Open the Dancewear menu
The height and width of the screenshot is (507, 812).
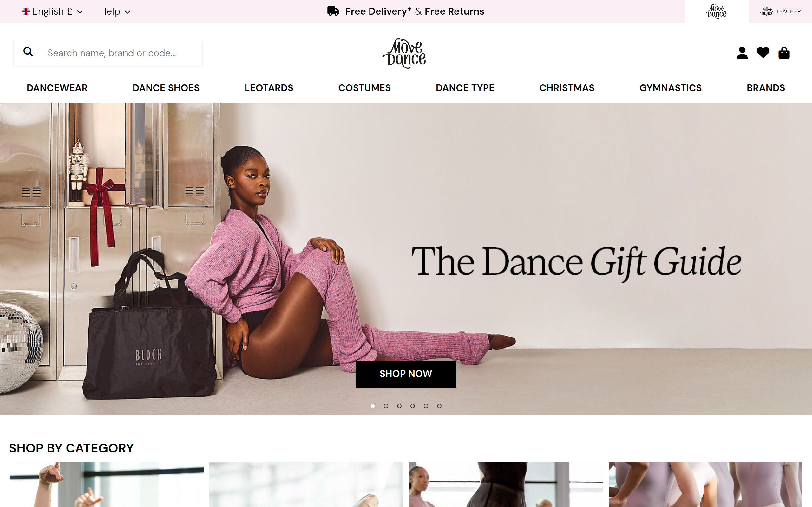(x=57, y=88)
